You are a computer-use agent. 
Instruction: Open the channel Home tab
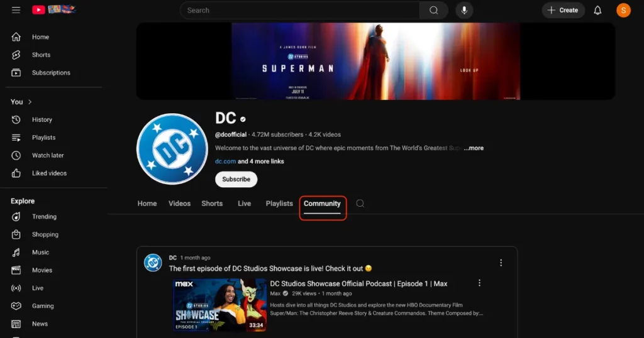pos(147,204)
